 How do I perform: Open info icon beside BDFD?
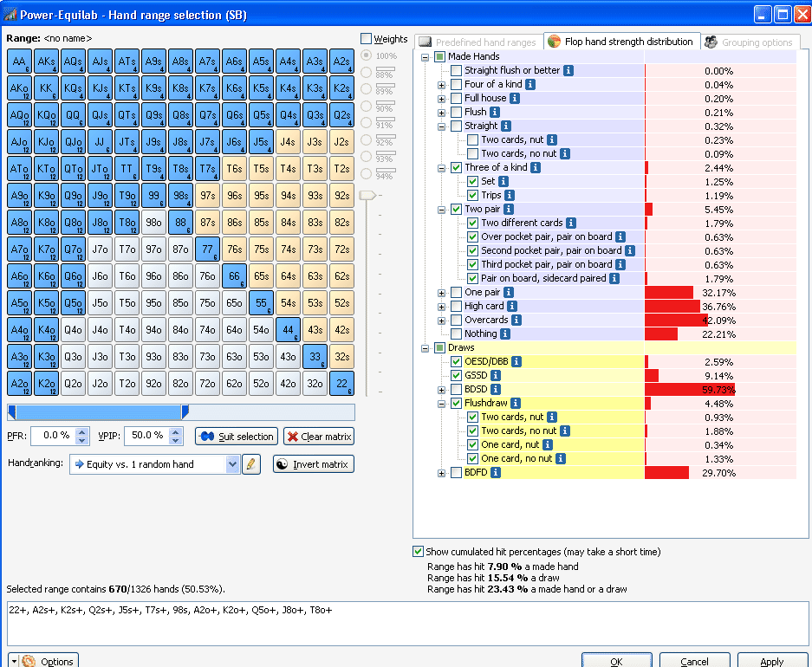point(495,472)
